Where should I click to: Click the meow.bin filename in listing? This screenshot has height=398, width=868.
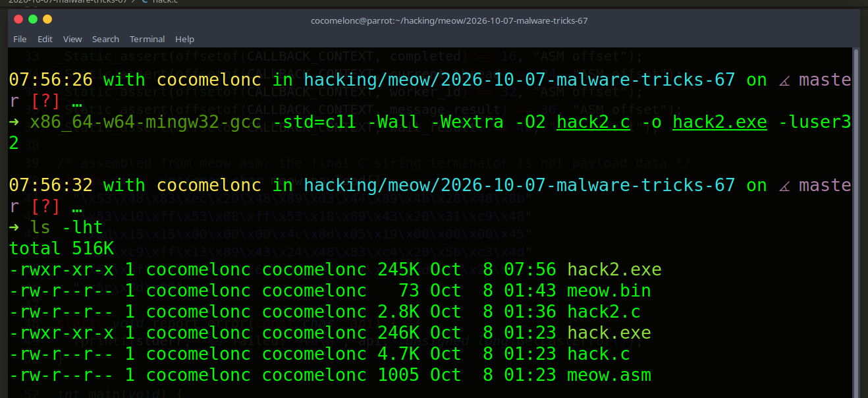point(609,291)
